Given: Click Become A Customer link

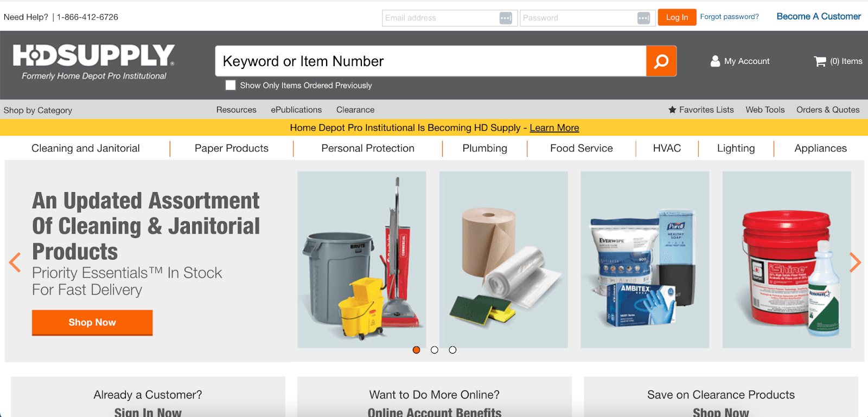Looking at the screenshot, I should pyautogui.click(x=819, y=16).
